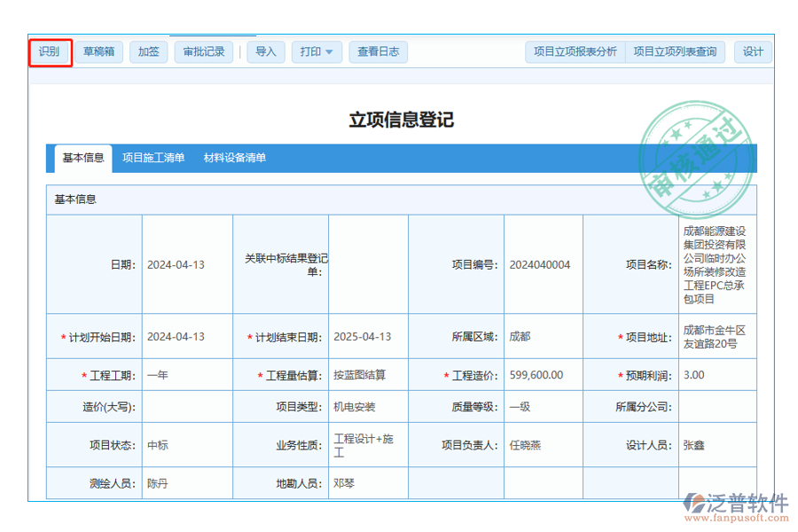View the 审批记录 approval records
798x532 pixels.
pos(203,51)
